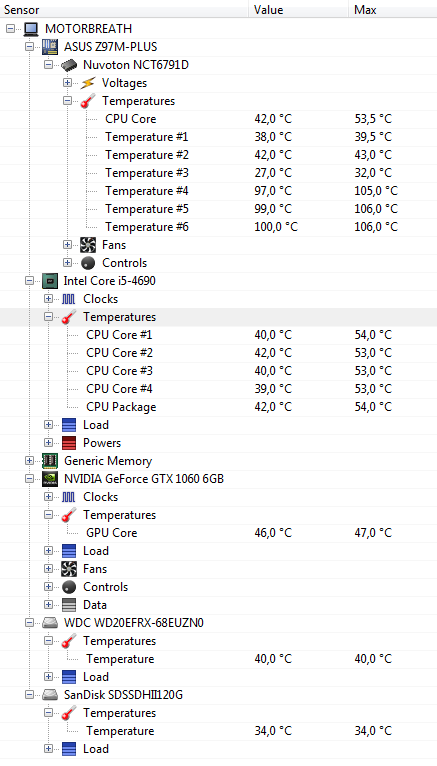Viewport: 437px width, 766px height.
Task: Click the 100,0 °C value of Temperature #6
Action: click(x=276, y=227)
